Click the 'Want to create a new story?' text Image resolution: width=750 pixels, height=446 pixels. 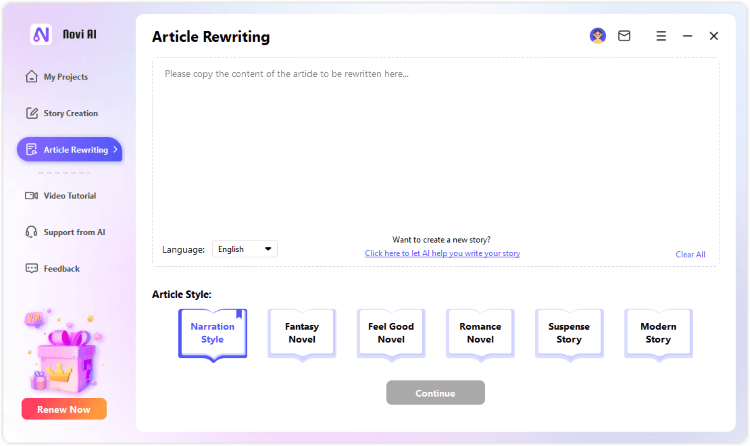click(441, 240)
